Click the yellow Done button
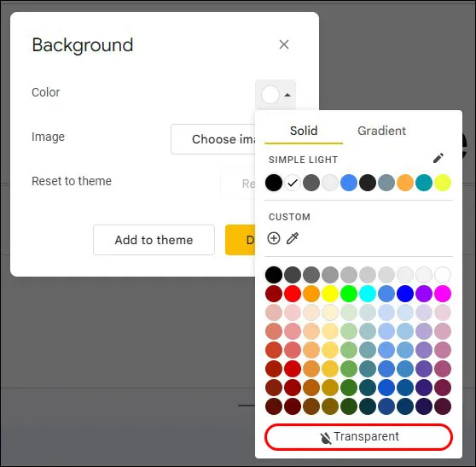476x467 pixels. click(x=241, y=240)
